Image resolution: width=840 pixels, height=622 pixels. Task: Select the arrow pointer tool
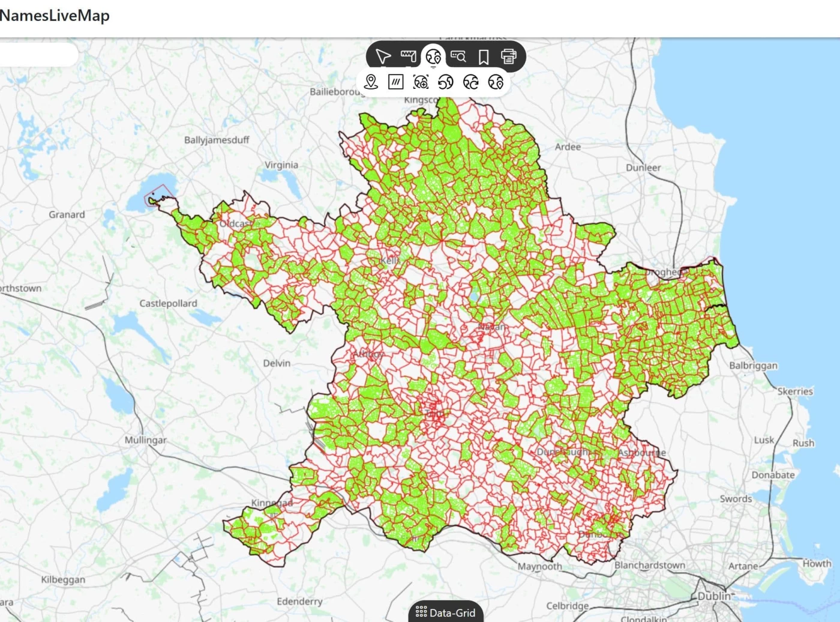383,56
